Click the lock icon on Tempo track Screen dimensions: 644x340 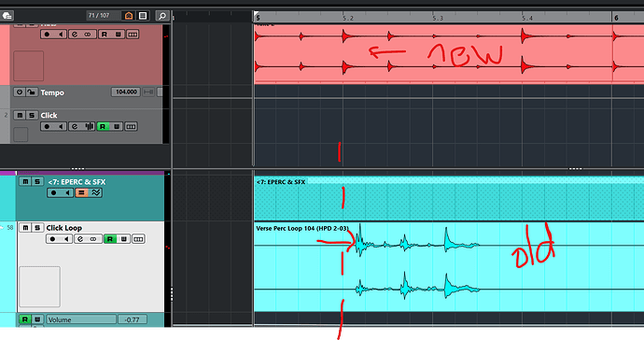(x=31, y=92)
